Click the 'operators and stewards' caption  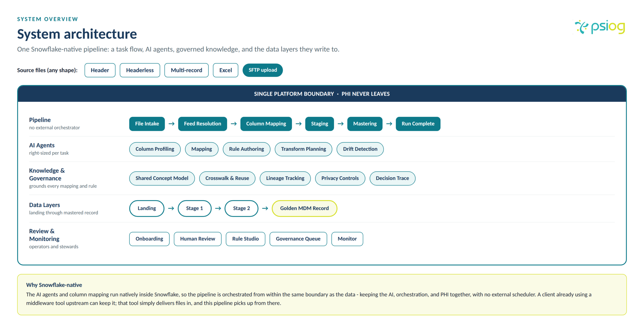[54, 247]
